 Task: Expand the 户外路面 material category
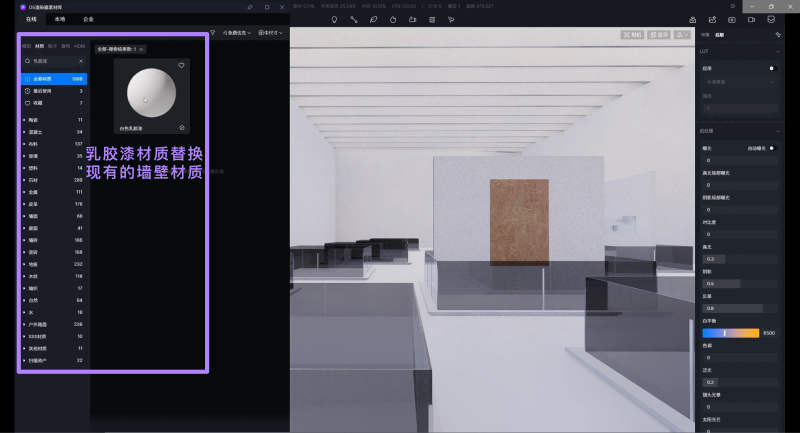coord(24,324)
